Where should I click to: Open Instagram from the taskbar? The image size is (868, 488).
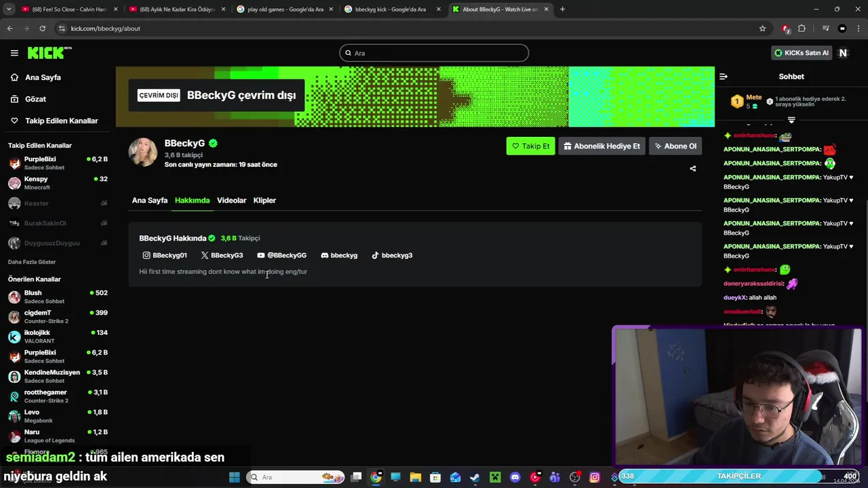(595, 477)
